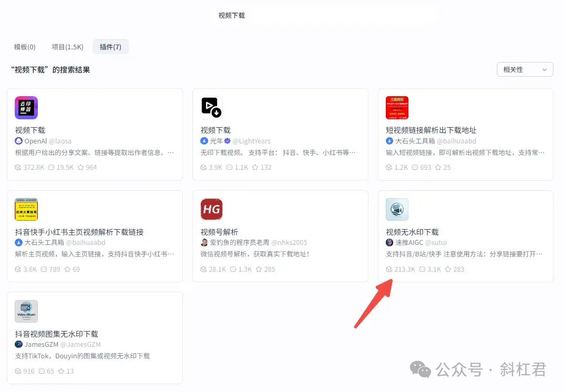Switch to the 项目(1.5K) tab
Screen dimensions: 564x392
click(x=68, y=47)
